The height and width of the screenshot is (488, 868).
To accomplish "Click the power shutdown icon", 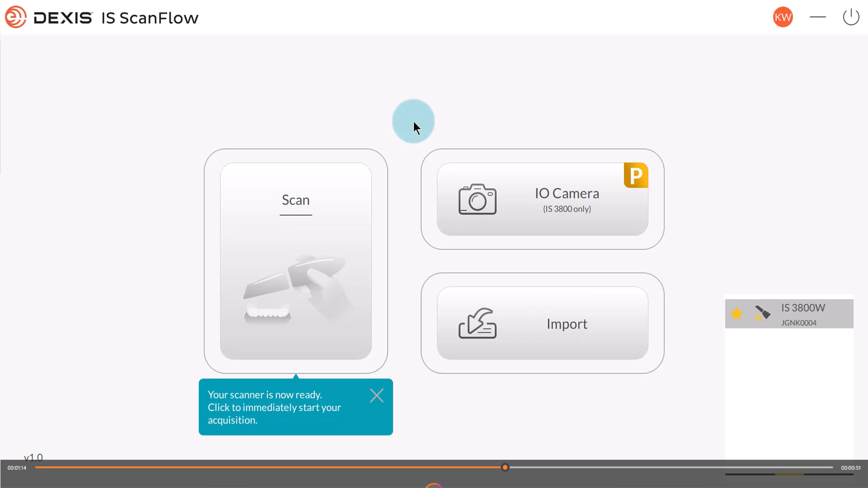I will 851,17.
